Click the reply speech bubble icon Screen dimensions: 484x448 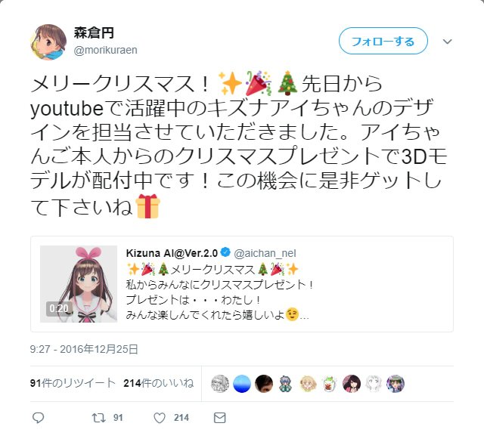click(39, 418)
